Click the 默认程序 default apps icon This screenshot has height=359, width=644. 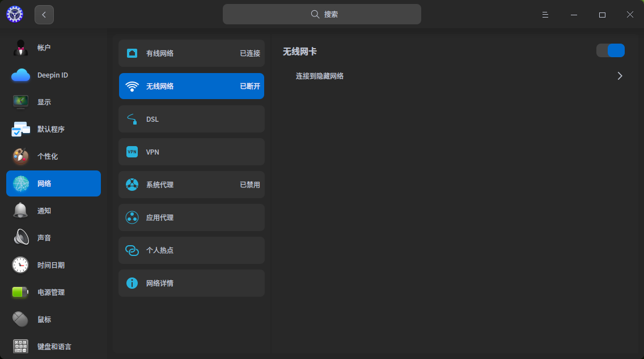[20, 129]
